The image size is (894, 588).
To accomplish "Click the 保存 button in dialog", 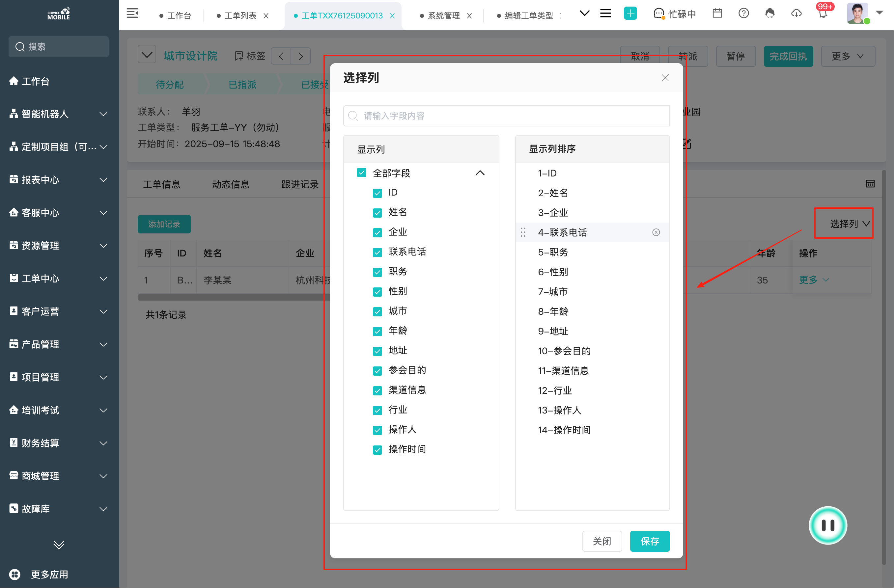I will (x=650, y=541).
